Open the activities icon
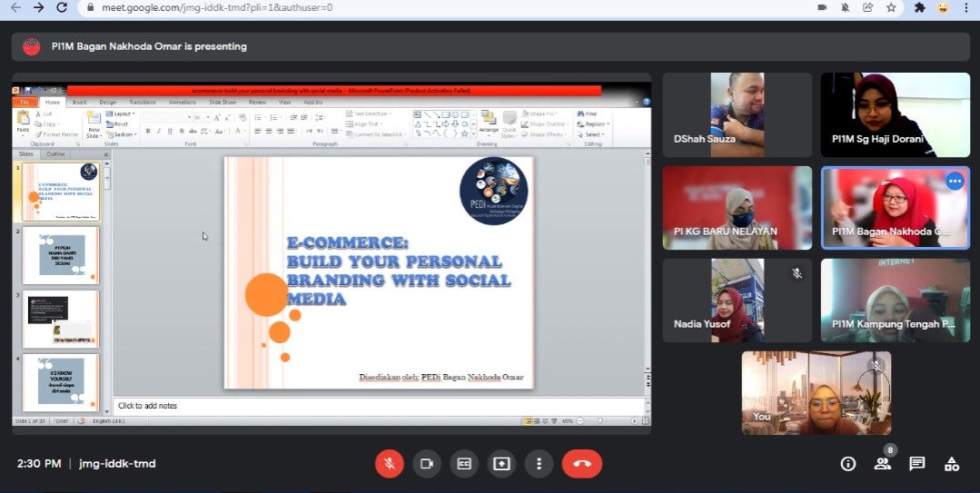 951,464
